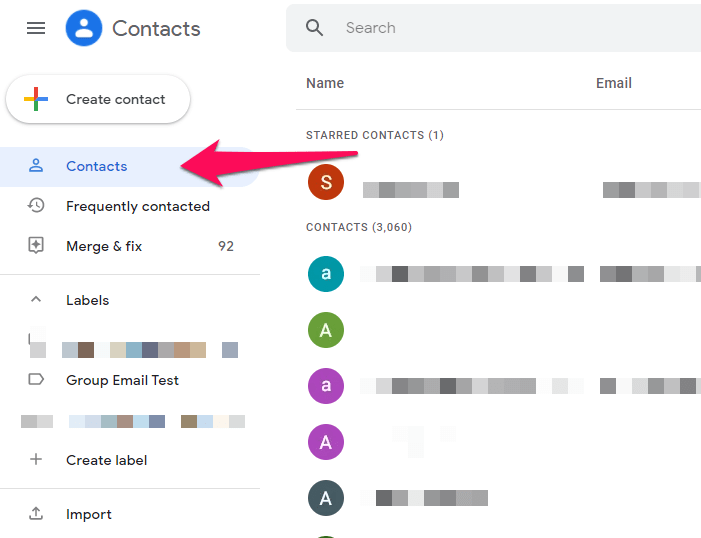Image resolution: width=701 pixels, height=538 pixels.
Task: Click the colorful plus icon on Create contact
Action: pyautogui.click(x=36, y=99)
